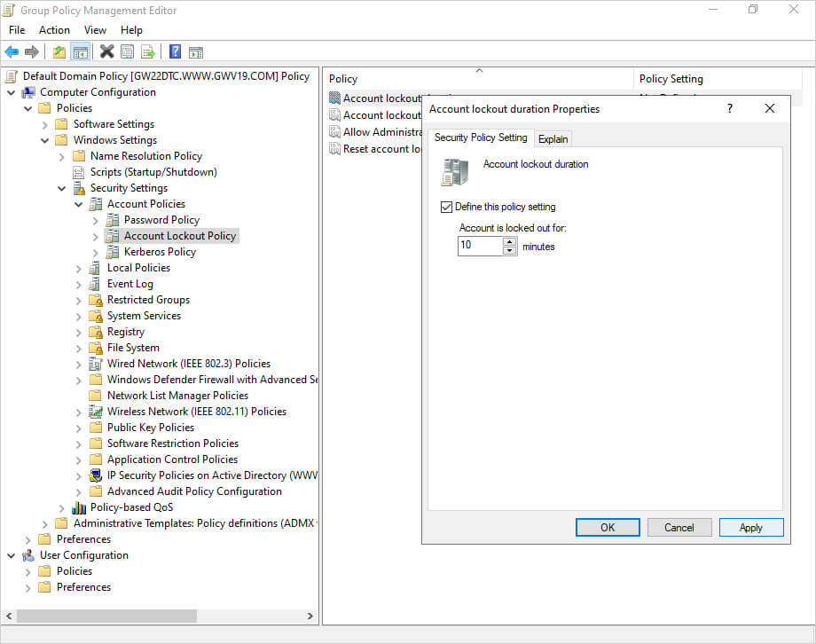
Task: Expand the Password Policy tree node
Action: coord(96,220)
